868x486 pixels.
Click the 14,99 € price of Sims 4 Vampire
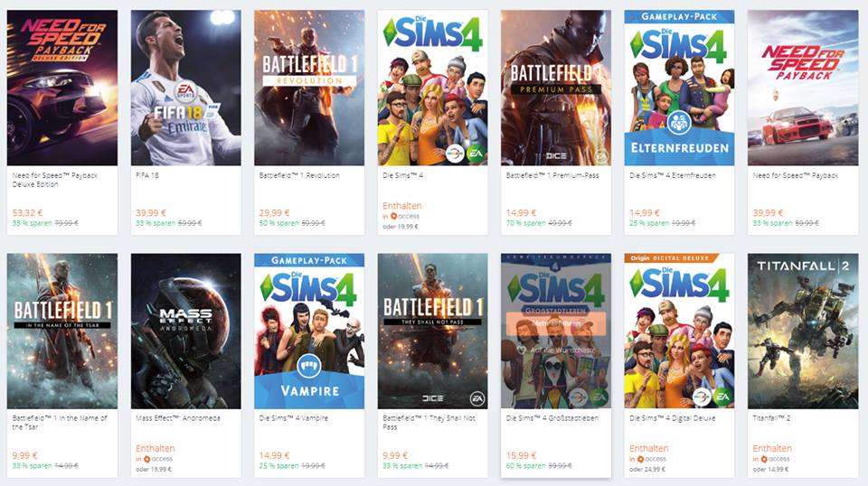coord(273,455)
